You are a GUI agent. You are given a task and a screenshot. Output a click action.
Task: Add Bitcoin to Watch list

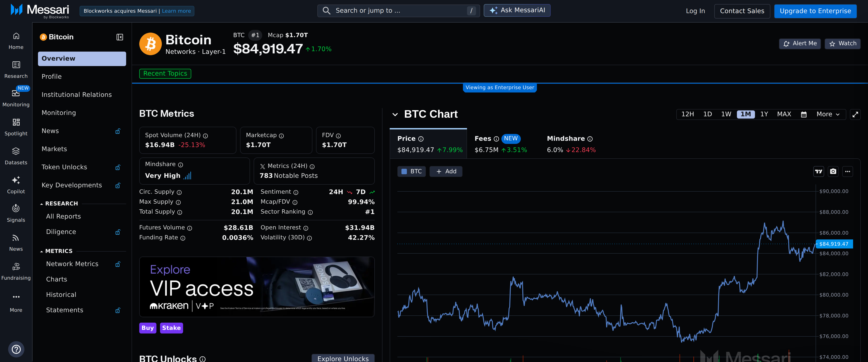(842, 43)
